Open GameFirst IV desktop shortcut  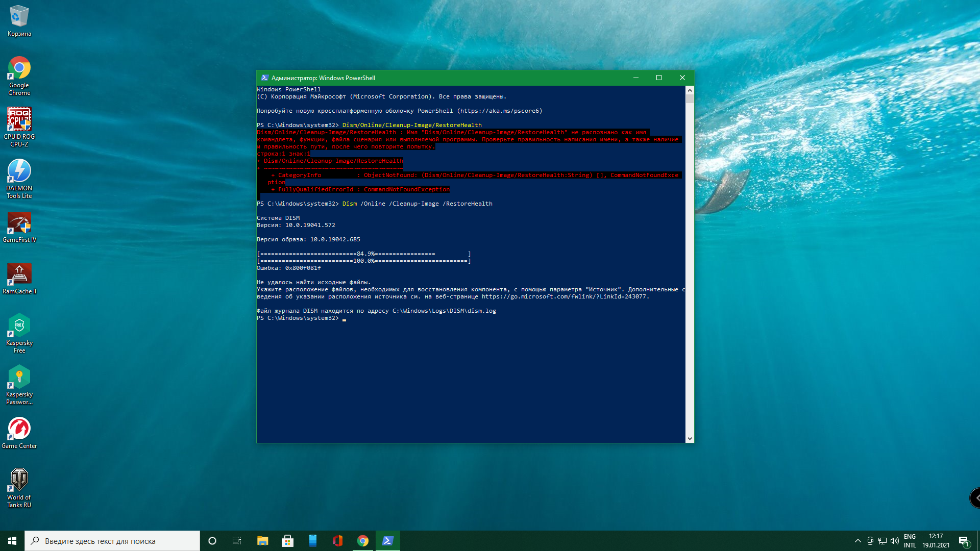click(19, 227)
